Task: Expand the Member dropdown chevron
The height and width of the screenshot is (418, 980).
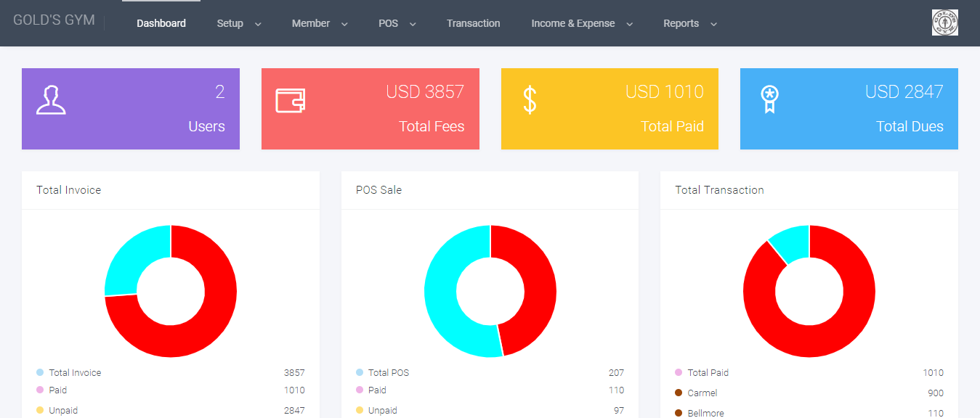Action: coord(344,24)
